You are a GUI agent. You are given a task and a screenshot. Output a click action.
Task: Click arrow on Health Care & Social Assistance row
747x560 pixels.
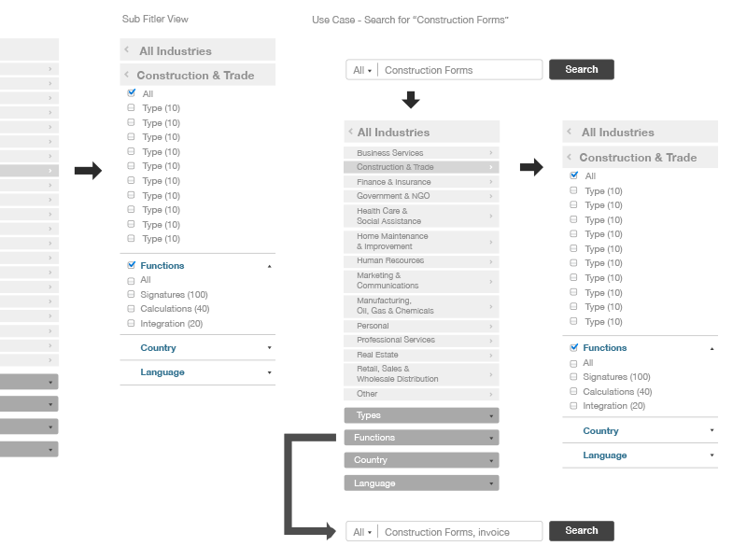tap(491, 217)
